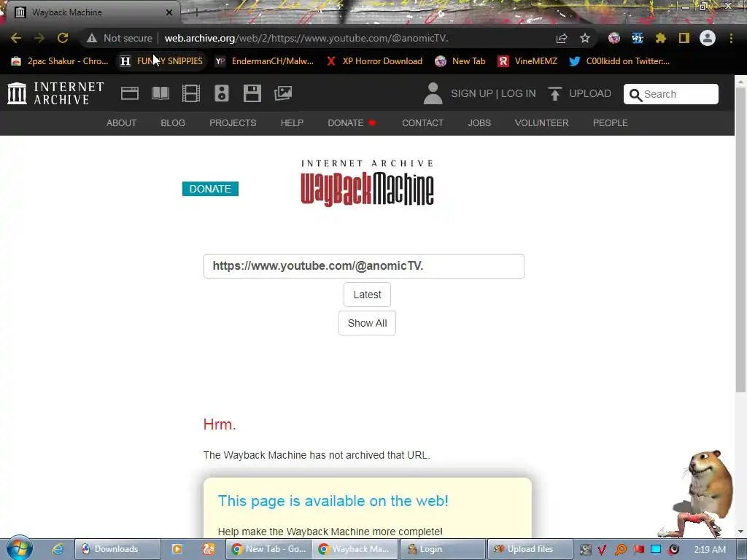Click SIGN UP | LOG IN link
747x560 pixels.
493,93
